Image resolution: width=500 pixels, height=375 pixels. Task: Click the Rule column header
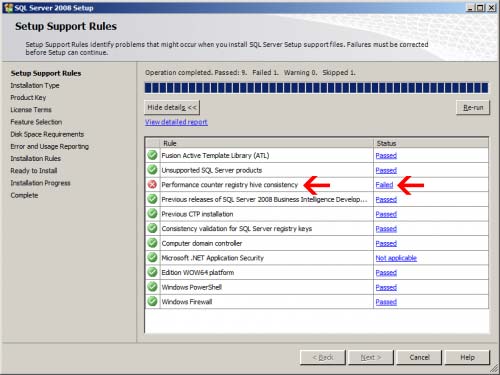267,143
